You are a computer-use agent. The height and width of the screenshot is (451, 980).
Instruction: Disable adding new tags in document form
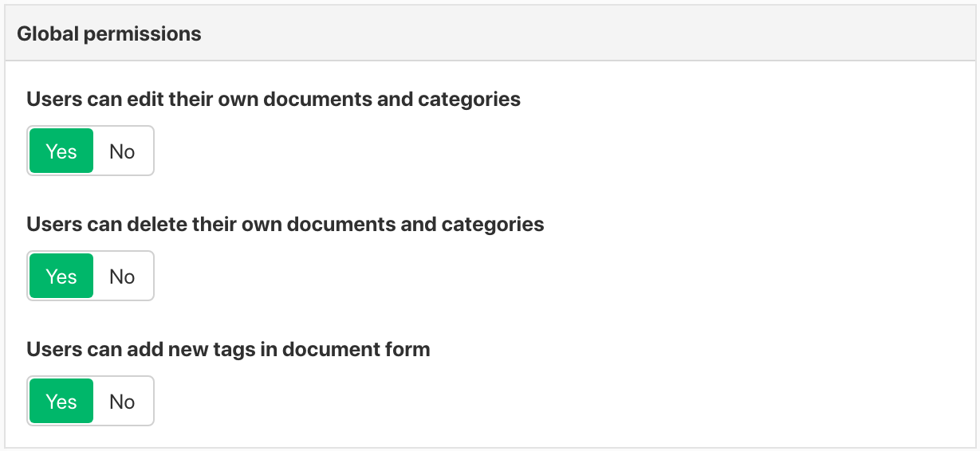coord(122,402)
